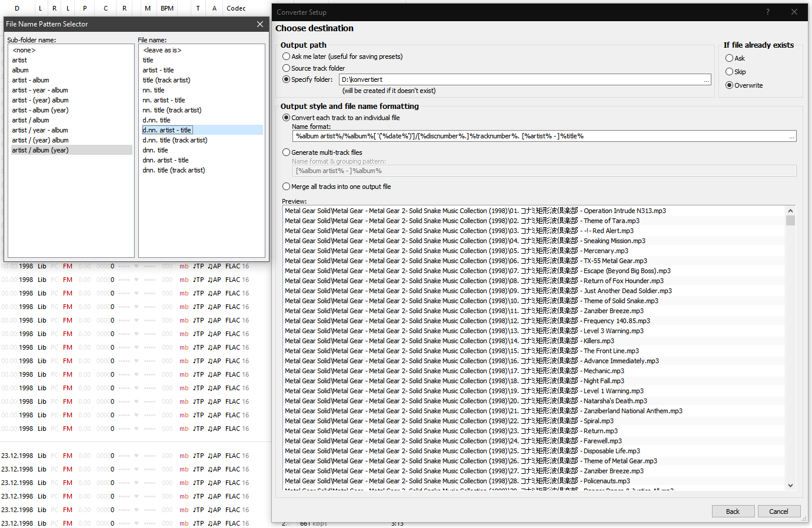Select 'd.nn. title' file name pattern
This screenshot has height=528, width=812.
pos(202,120)
